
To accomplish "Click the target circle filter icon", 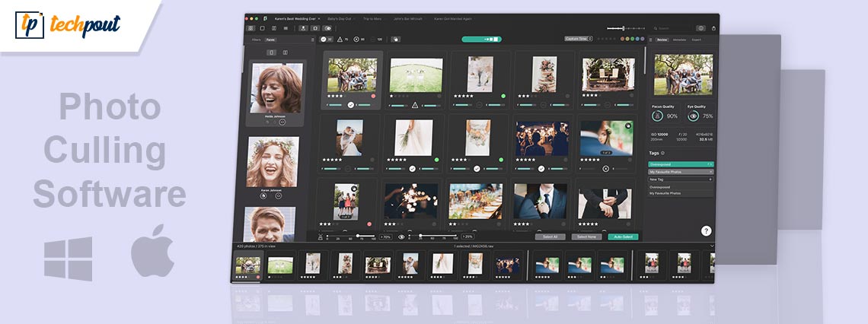I will (x=356, y=40).
